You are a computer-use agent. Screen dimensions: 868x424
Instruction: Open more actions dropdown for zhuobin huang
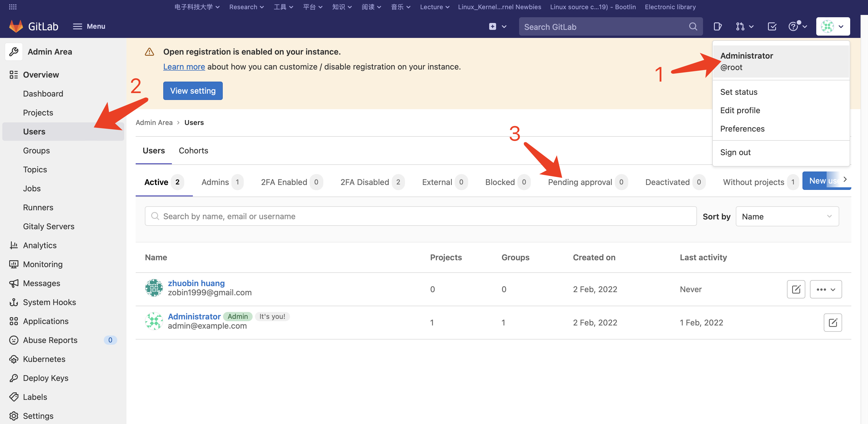click(x=825, y=289)
